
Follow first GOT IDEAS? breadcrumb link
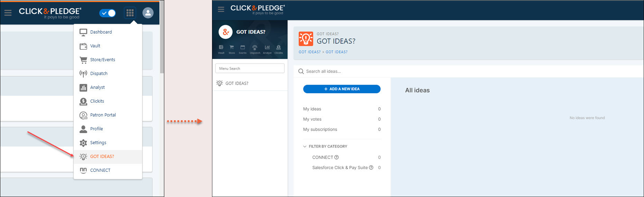tap(310, 52)
